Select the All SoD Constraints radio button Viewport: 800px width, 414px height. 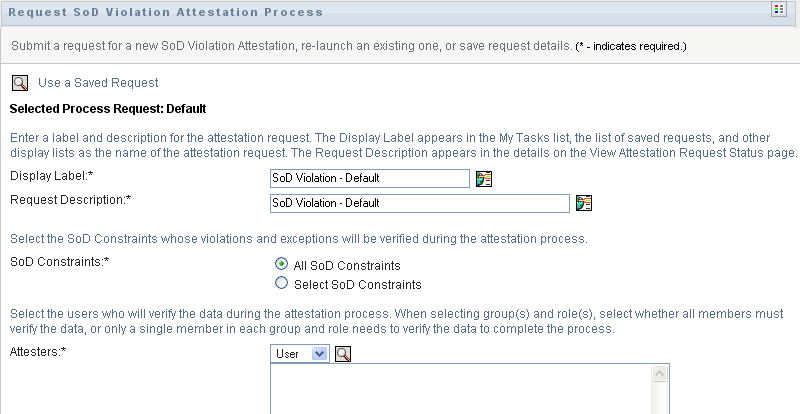[x=281, y=265]
